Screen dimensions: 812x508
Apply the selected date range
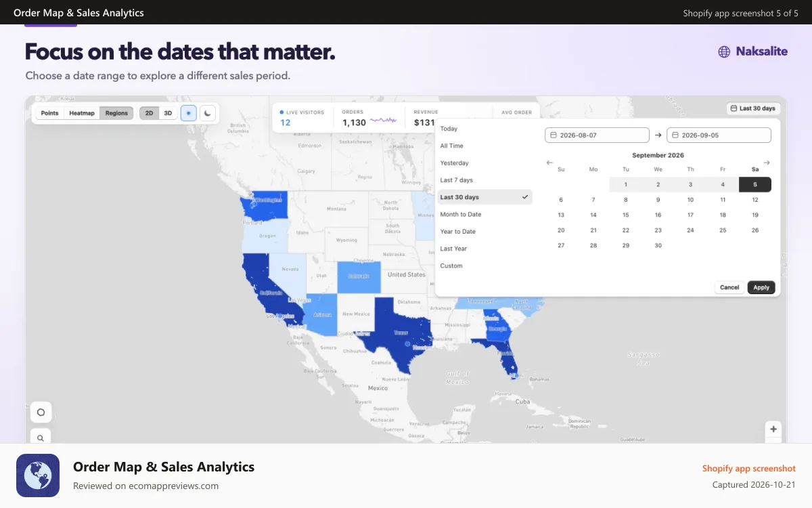tap(761, 287)
